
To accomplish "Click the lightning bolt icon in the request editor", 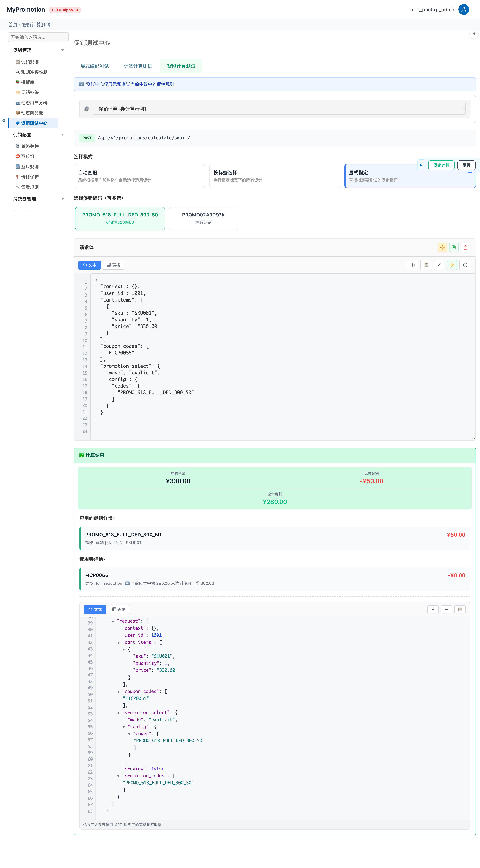I will (452, 265).
